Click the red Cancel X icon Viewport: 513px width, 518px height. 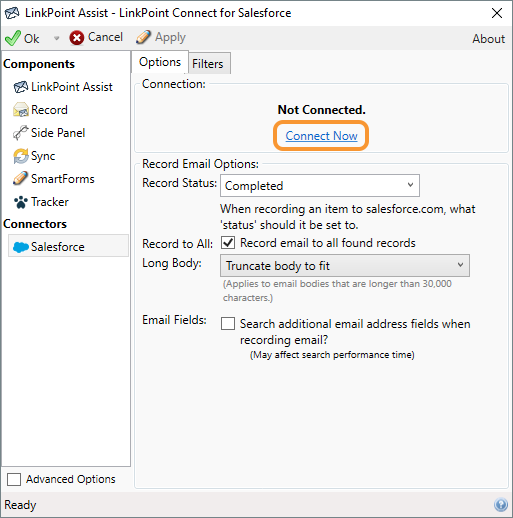point(77,38)
